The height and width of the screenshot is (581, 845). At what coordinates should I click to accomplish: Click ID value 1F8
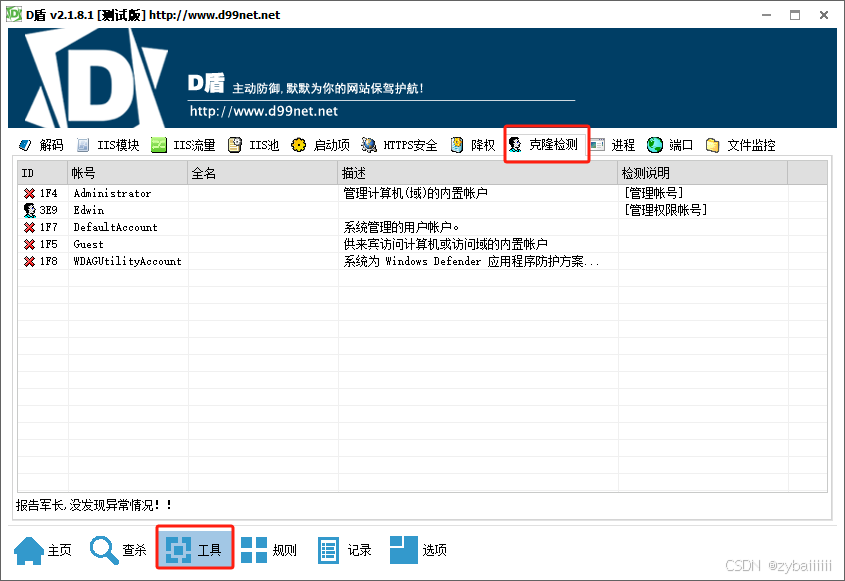(x=49, y=261)
